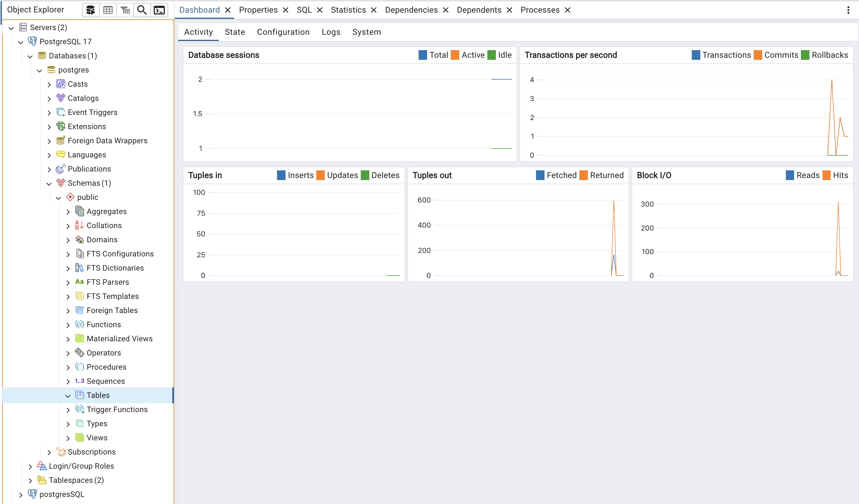Screen dimensions: 859x504
Task: Open the vertical three-dot menu
Action: click(848, 10)
